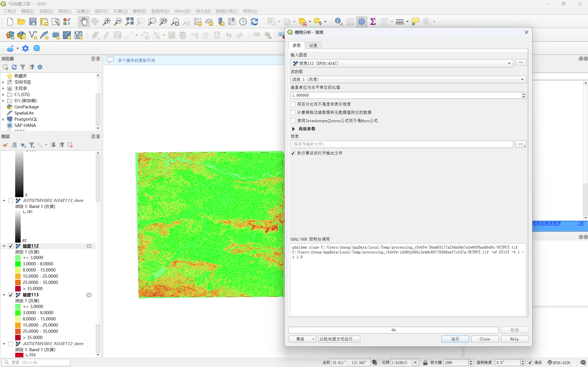
Task: Toggle visibility of 坡度112 layer
Action: point(11,246)
